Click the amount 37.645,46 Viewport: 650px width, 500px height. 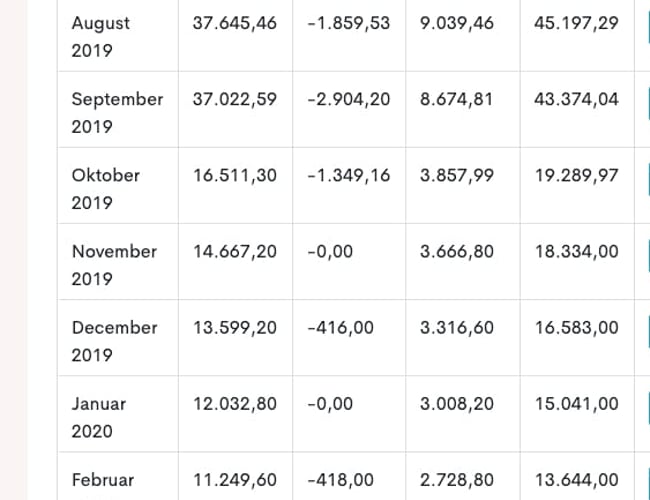click(x=235, y=23)
